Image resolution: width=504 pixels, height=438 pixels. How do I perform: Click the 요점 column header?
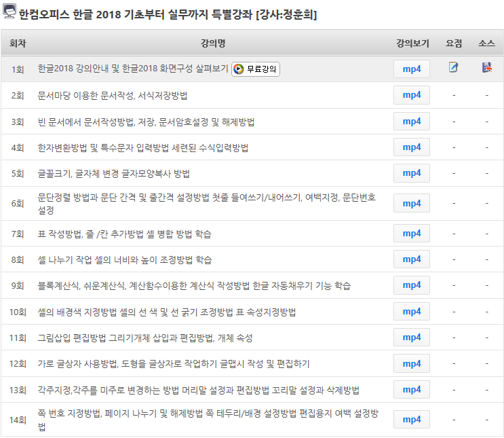pyautogui.click(x=454, y=43)
